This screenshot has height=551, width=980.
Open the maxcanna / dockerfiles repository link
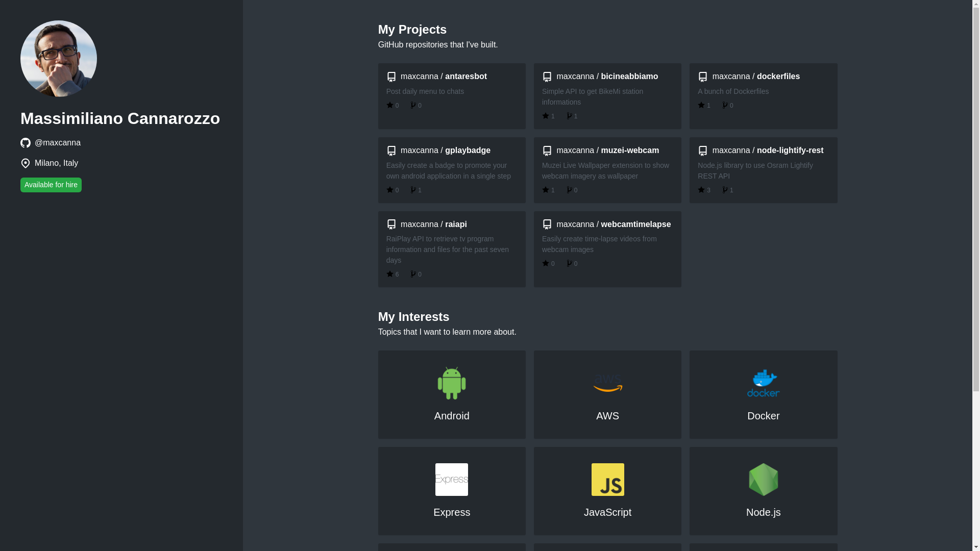[756, 77]
